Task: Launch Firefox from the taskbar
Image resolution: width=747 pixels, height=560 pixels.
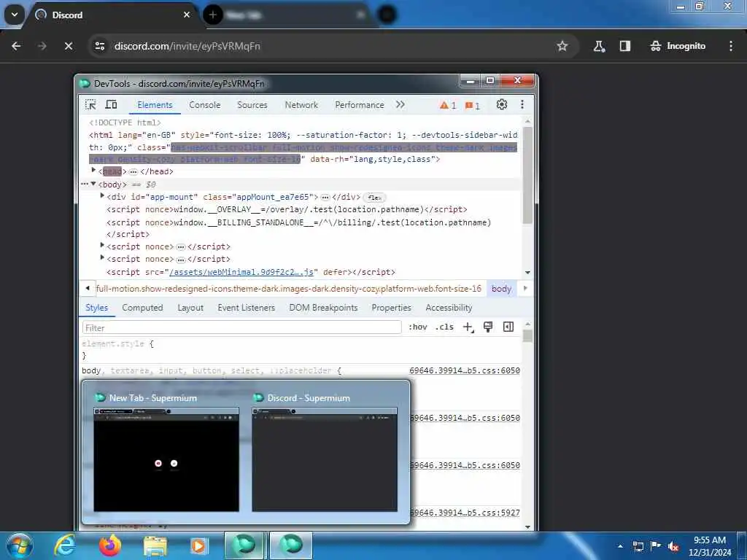Action: pos(109,545)
